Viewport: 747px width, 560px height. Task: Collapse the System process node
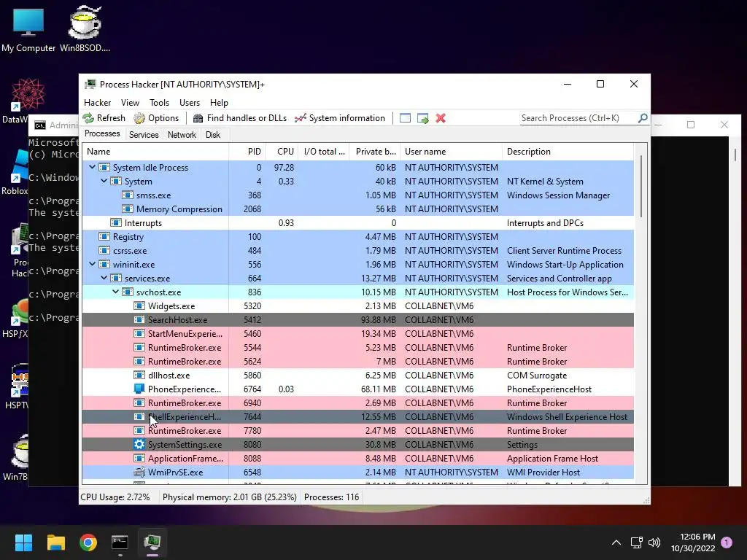click(104, 181)
